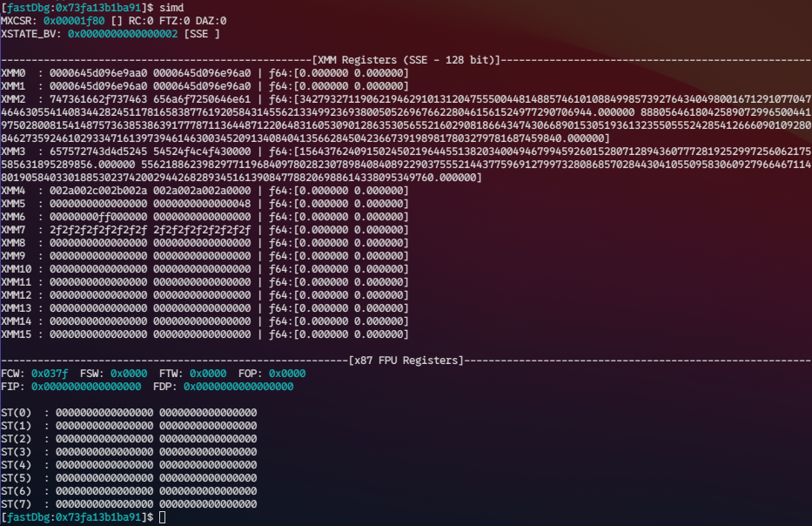Click XMM0 value 0000645d096e9aa0
The image size is (812, 526).
click(x=98, y=73)
